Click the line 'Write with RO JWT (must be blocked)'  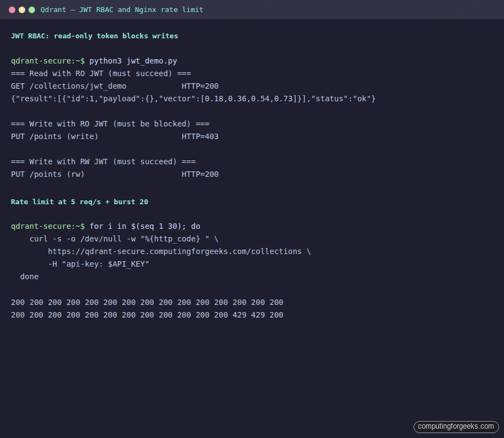coord(110,124)
